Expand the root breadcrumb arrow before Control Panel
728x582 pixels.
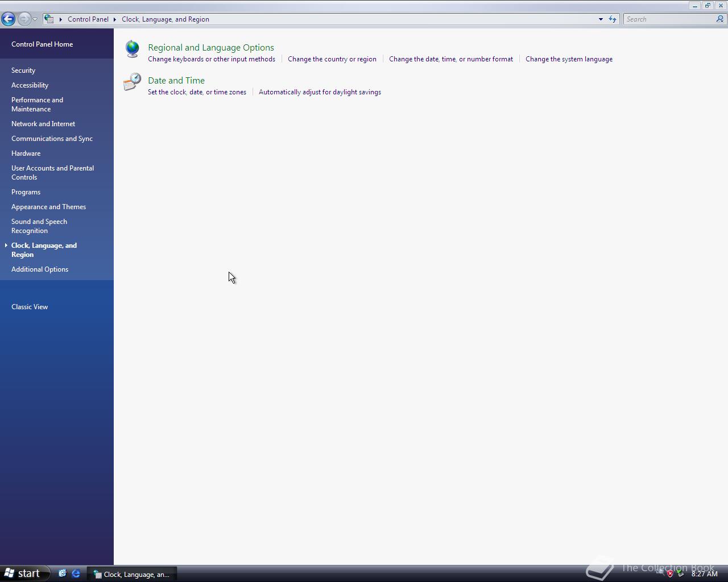click(x=60, y=19)
